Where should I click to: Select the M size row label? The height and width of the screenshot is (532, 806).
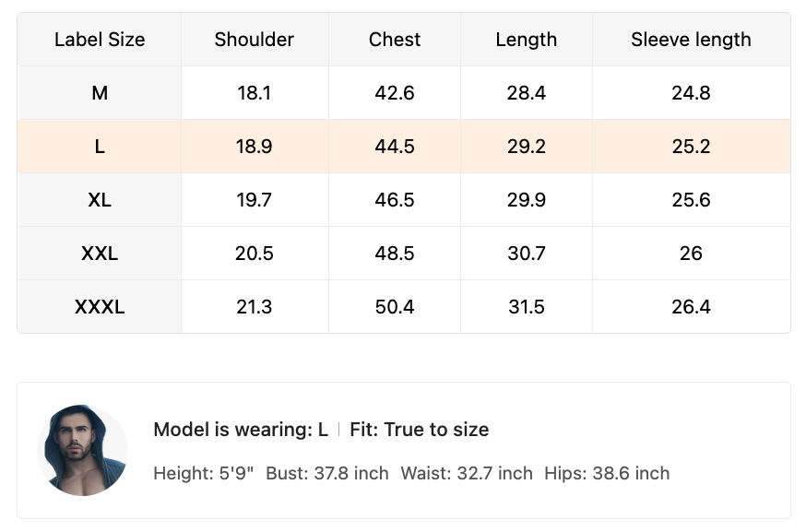100,93
